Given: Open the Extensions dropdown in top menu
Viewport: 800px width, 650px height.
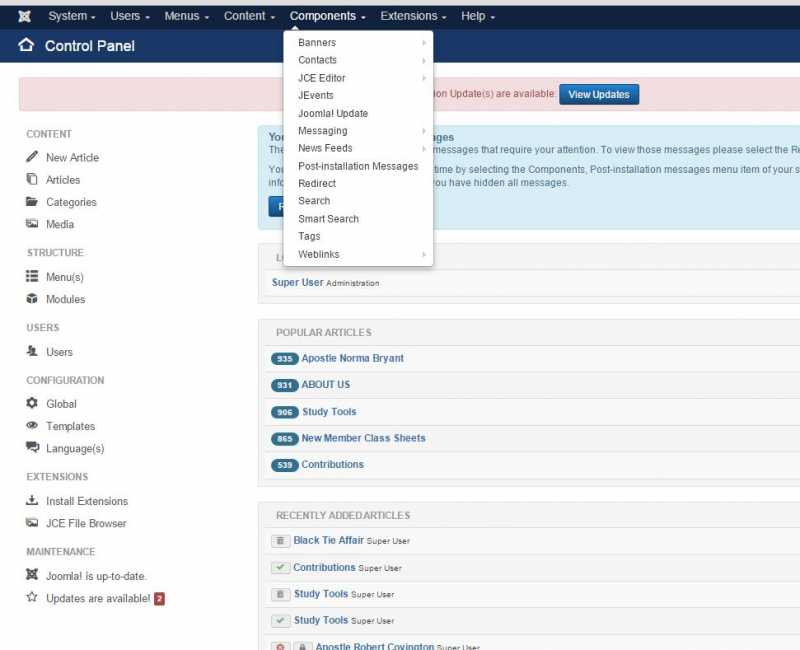Looking at the screenshot, I should [x=413, y=16].
